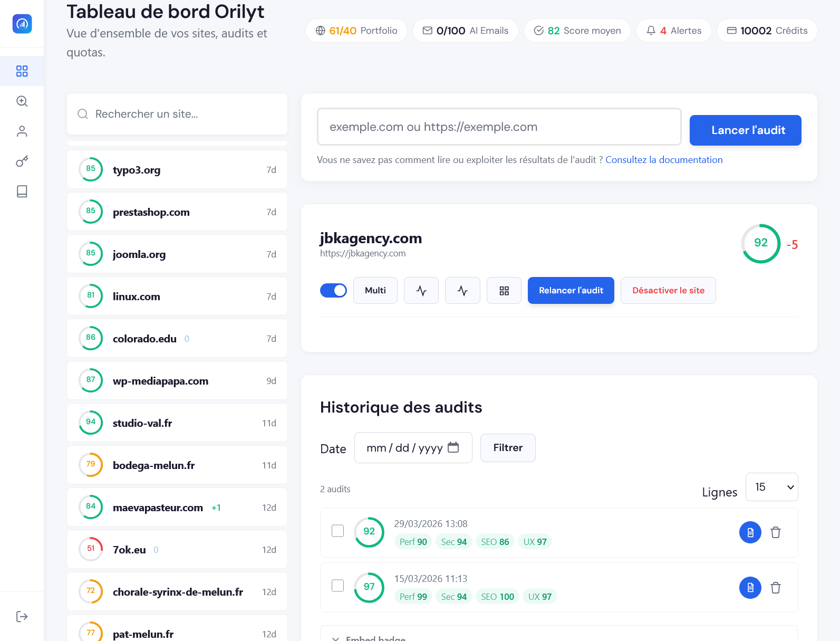The height and width of the screenshot is (641, 840).
Task: Open the Consultez la documentation link
Action: coord(663,160)
